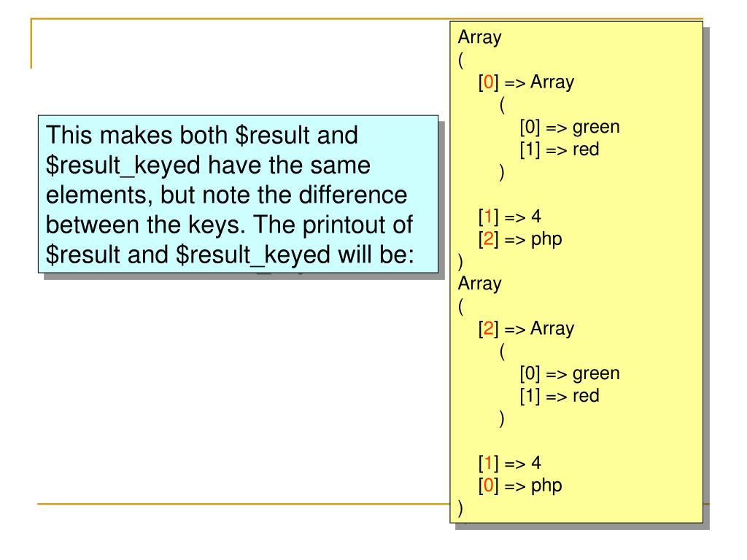747x560 pixels.
Task: Click '[1] => red' in first array
Action: coord(560,149)
